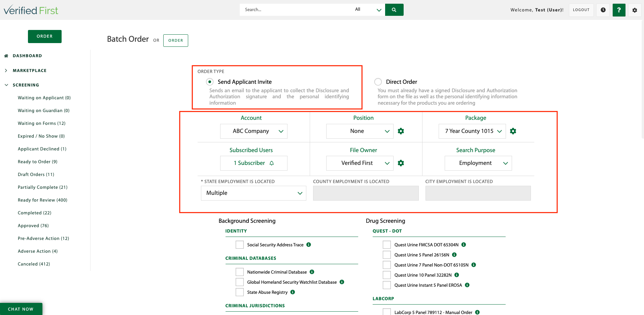Click the gear icon beside File Owner
Screen dimensions: 644x315
click(401, 163)
